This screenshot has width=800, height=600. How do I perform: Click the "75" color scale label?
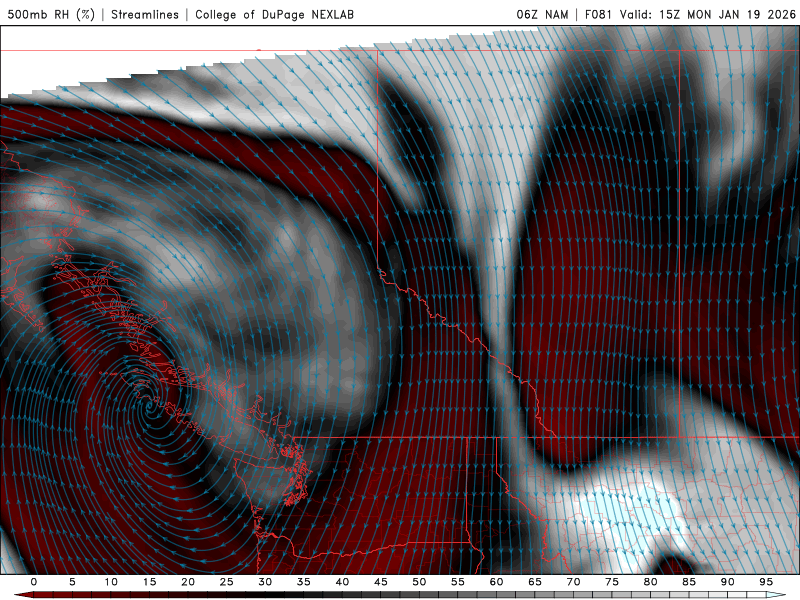point(612,582)
